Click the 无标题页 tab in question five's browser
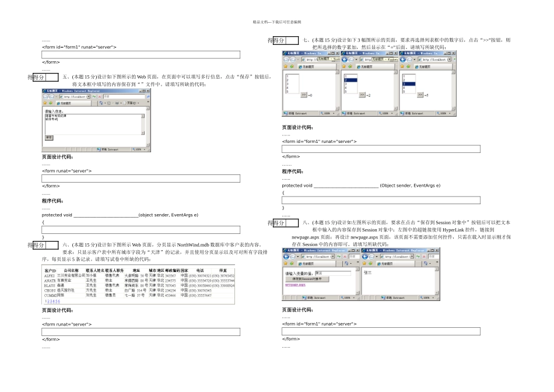The image size is (554, 392). point(73,103)
